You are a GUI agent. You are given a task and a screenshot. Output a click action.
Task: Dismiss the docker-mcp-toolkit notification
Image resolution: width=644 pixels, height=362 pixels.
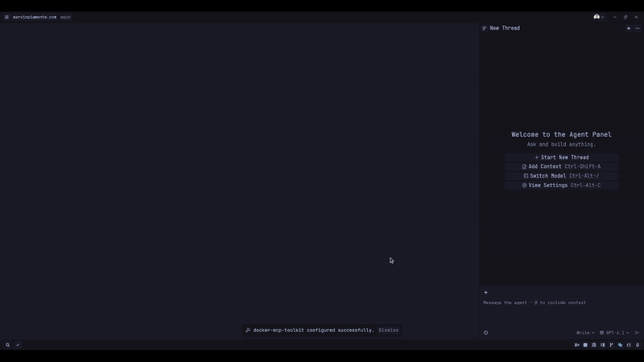click(x=389, y=331)
